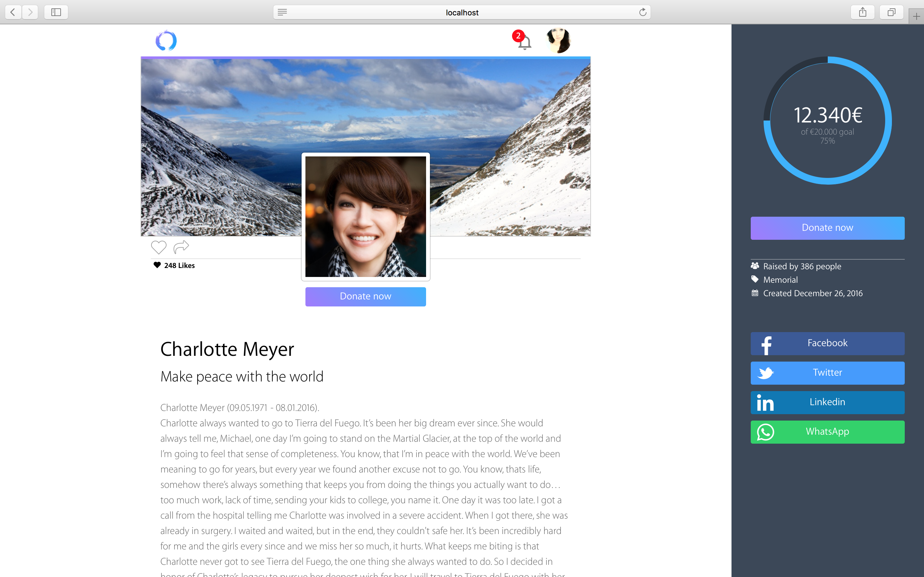Click the circular site logo icon
Image resolution: width=924 pixels, height=577 pixels.
tap(166, 40)
